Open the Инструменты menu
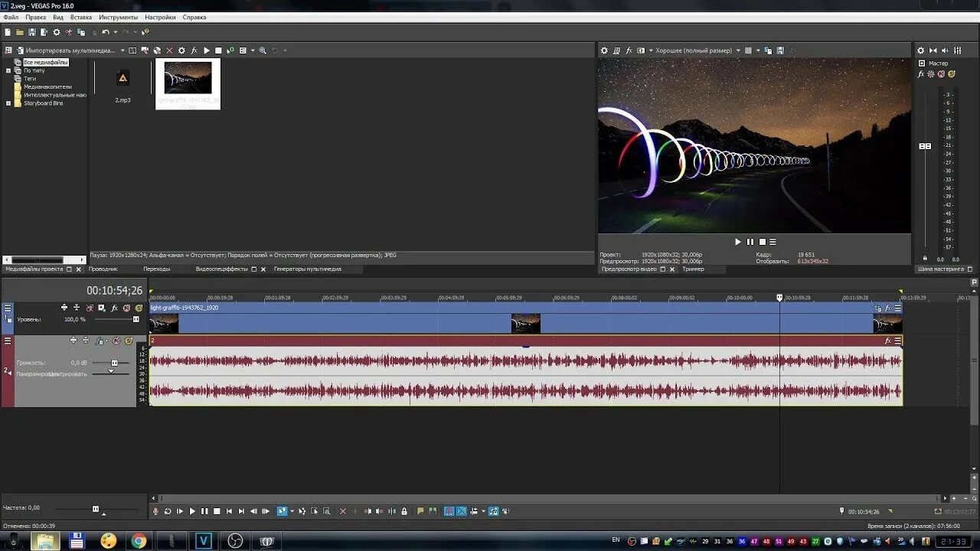The width and height of the screenshot is (980, 551). [x=119, y=17]
